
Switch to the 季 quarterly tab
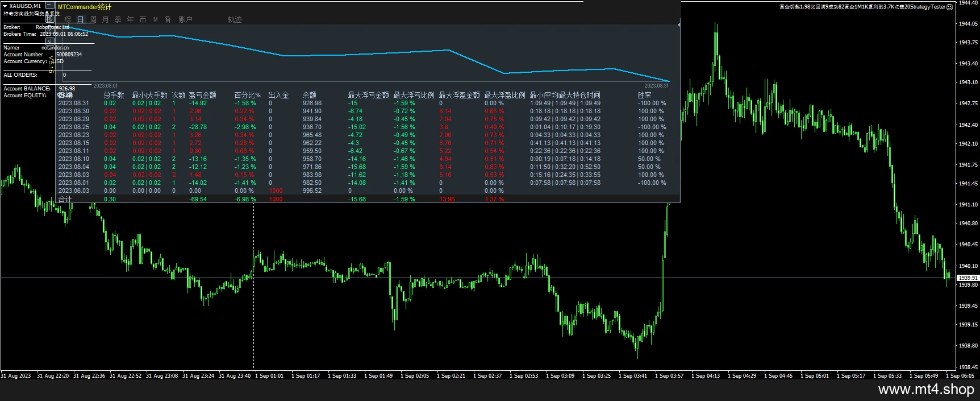(x=118, y=19)
